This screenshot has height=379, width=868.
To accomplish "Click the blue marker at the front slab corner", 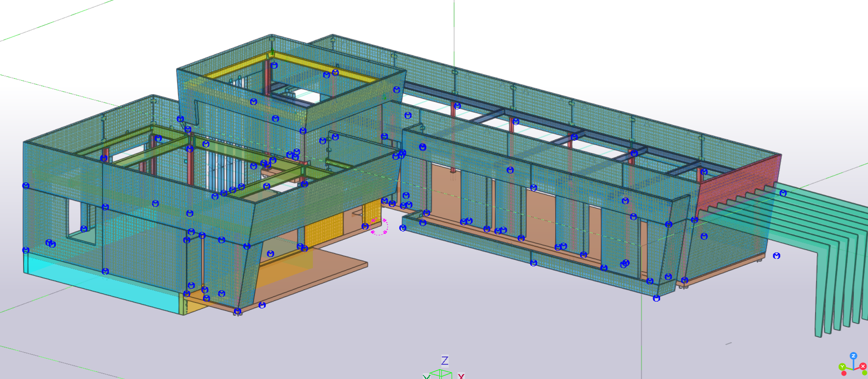I will (x=262, y=305).
